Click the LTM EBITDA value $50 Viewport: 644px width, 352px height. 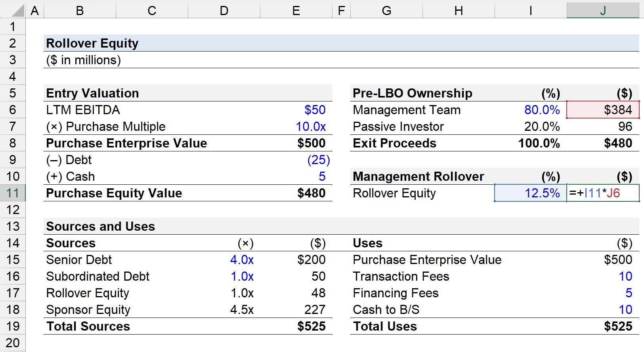pos(296,110)
